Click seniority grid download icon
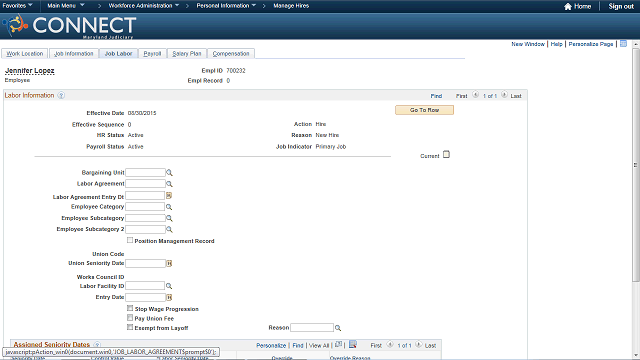Viewport: 640px width, 360px height. coord(353,344)
